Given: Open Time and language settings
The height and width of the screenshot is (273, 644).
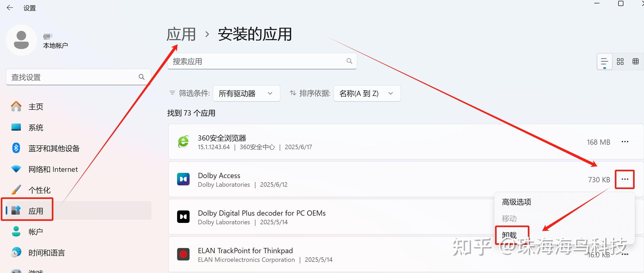Looking at the screenshot, I should point(79,252).
